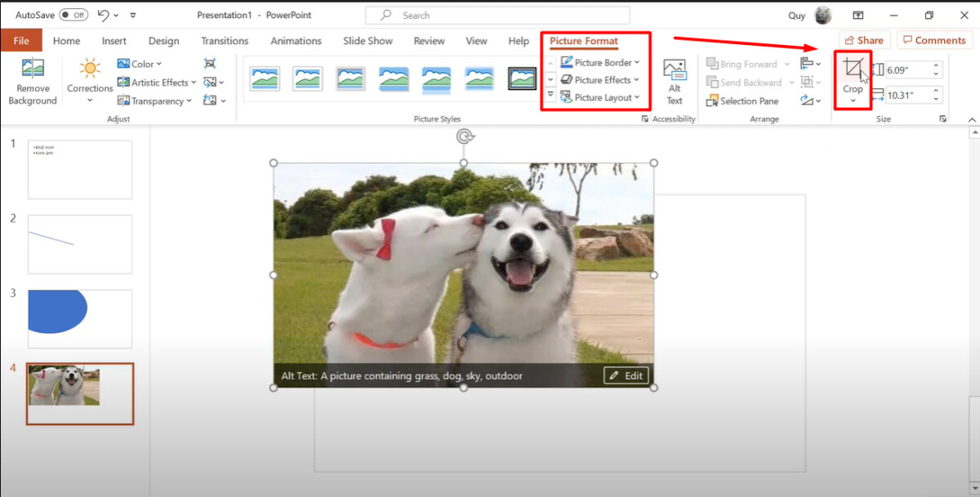Viewport: 980px width, 497px height.
Task: Select slide 1 thumbnail
Action: 80,169
